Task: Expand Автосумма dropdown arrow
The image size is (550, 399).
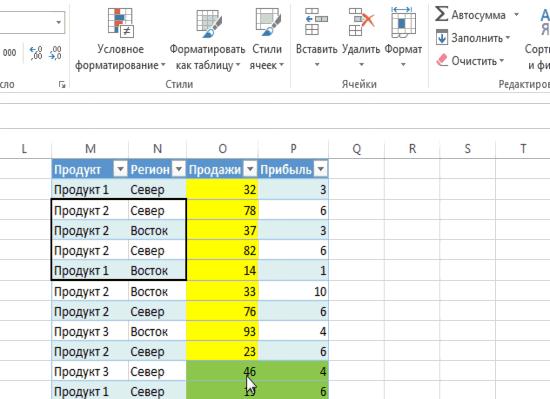Action: (516, 15)
